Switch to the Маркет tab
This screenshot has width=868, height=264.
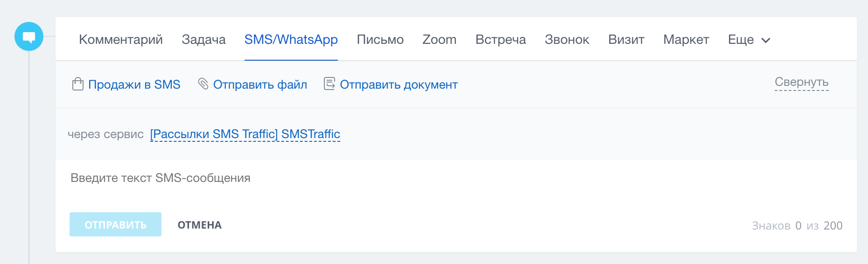[686, 40]
